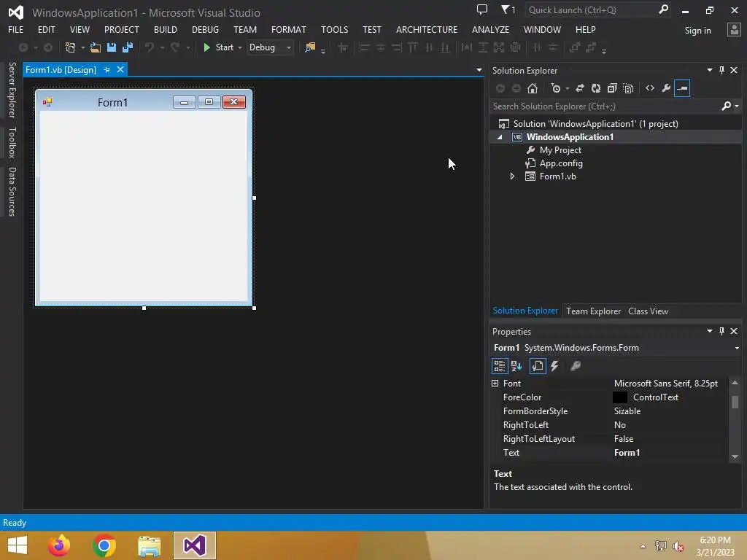The height and width of the screenshot is (560, 747).
Task: Show the Properties page view icon
Action: click(538, 366)
